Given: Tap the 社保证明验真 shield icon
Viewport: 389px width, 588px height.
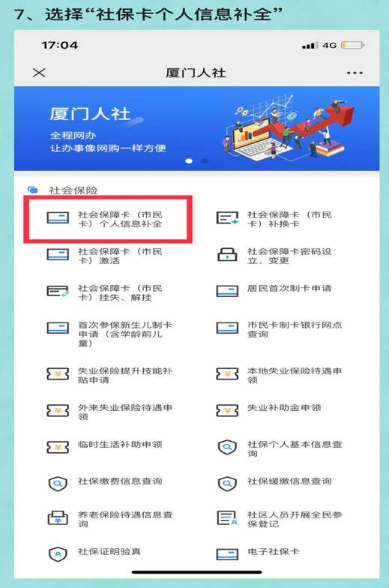Looking at the screenshot, I should tap(58, 553).
